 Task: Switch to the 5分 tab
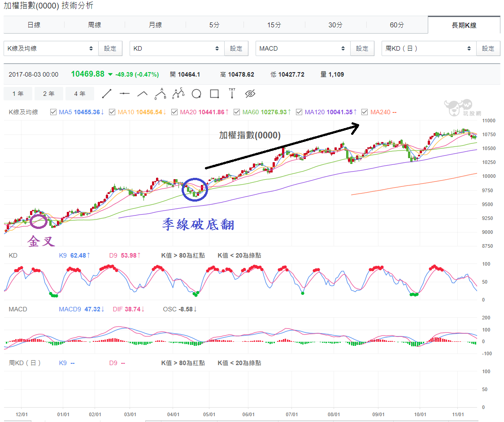click(x=214, y=25)
